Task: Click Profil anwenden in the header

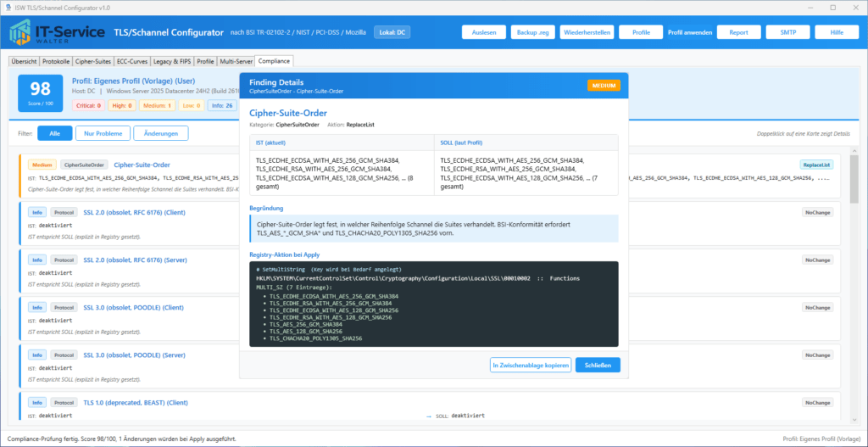Action: point(690,32)
